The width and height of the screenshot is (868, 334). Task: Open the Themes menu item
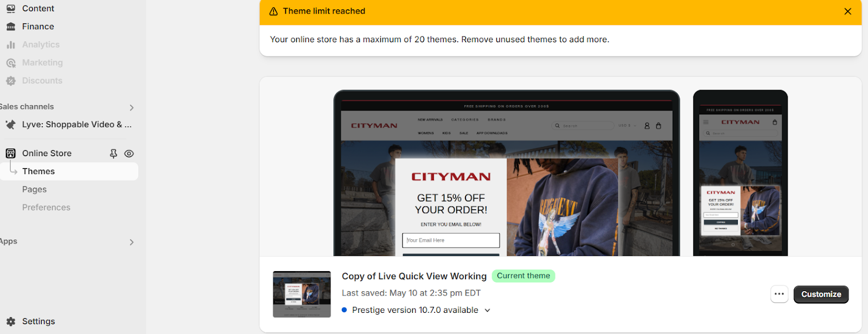[39, 171]
